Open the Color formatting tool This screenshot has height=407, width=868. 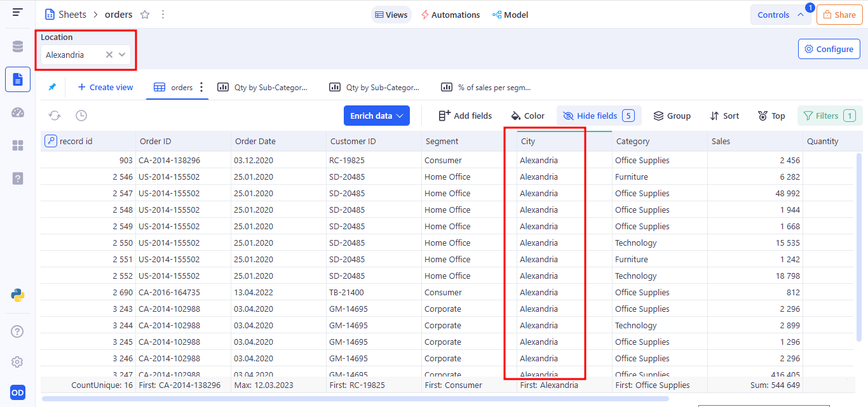[527, 116]
